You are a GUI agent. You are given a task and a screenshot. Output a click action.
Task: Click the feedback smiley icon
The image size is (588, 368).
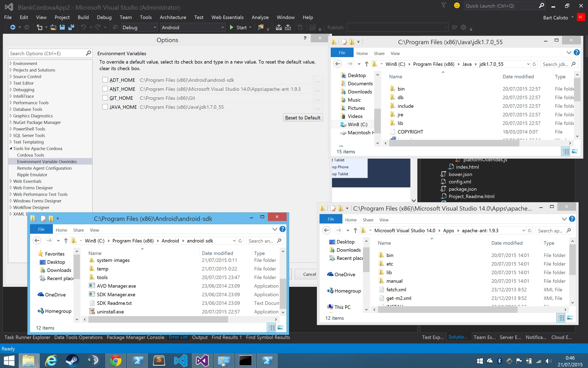(x=457, y=6)
